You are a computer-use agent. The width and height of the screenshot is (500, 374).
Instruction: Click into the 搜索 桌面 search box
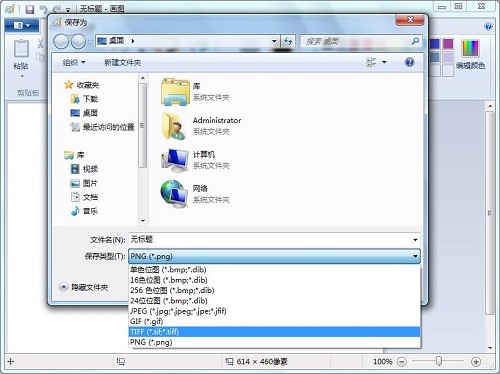click(x=355, y=41)
